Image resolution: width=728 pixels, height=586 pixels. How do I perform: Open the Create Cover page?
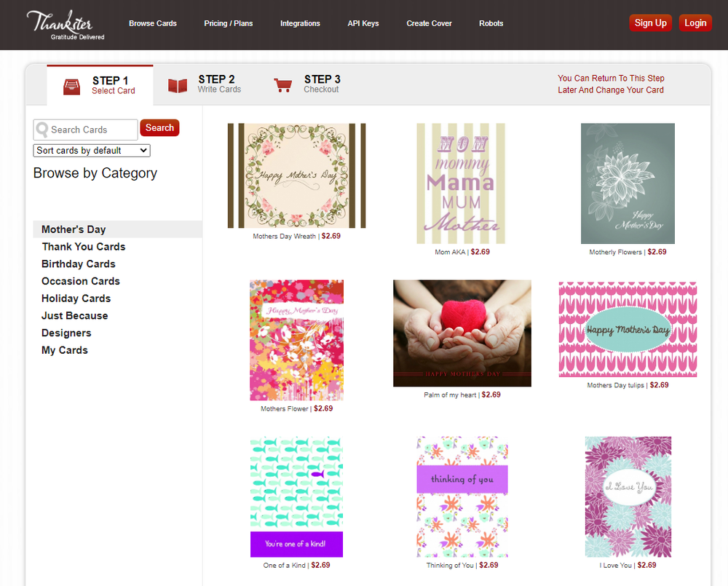coord(429,23)
